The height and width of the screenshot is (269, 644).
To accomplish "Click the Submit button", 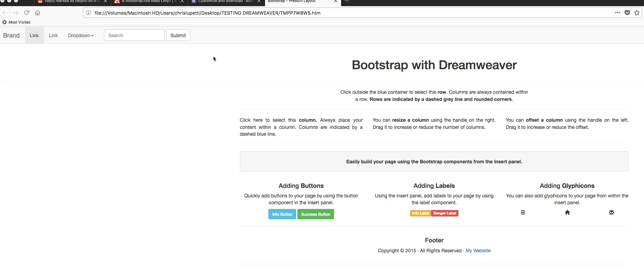I will [x=178, y=35].
